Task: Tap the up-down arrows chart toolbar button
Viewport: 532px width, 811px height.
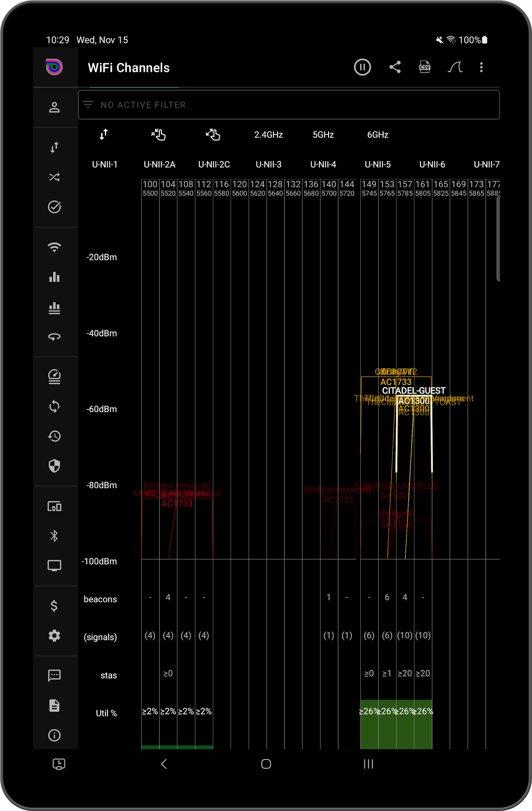Action: [104, 135]
